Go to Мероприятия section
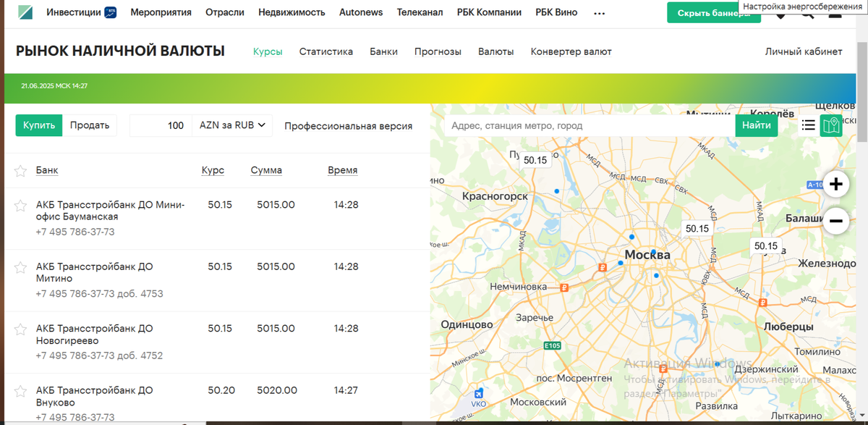The image size is (868, 425). [161, 12]
